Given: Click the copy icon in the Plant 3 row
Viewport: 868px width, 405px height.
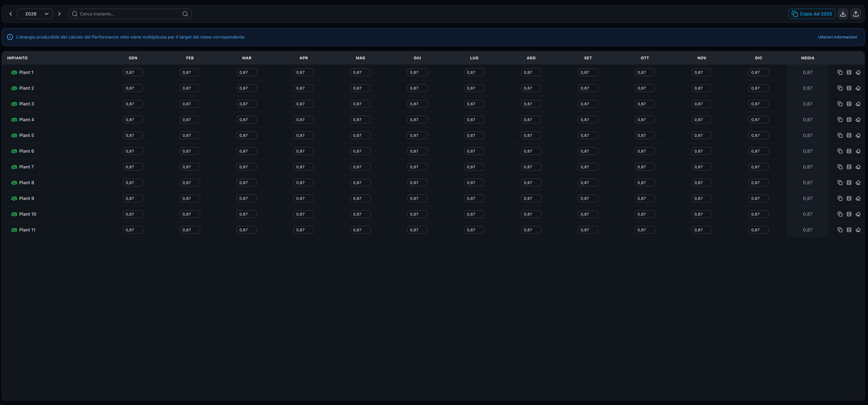Looking at the screenshot, I should (x=840, y=104).
